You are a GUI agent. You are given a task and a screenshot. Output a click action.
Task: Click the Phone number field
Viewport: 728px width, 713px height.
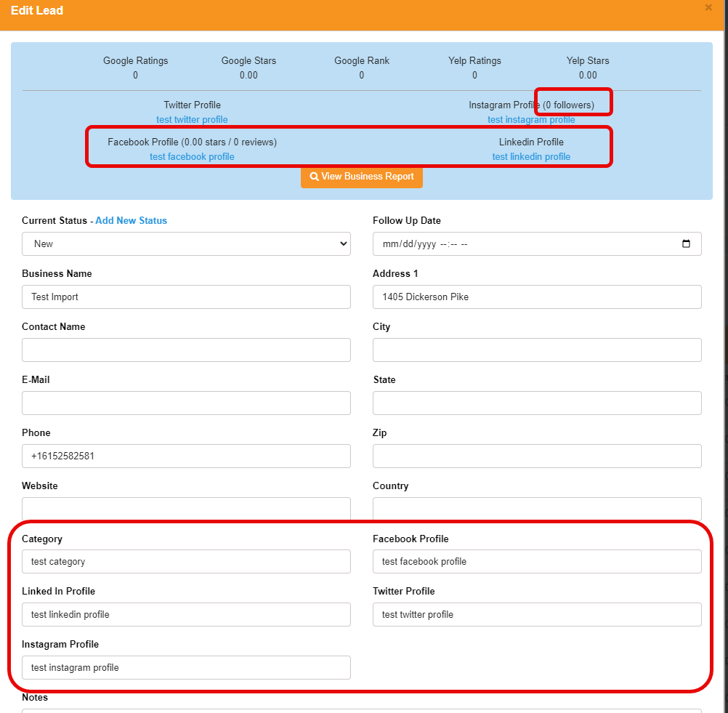(186, 456)
